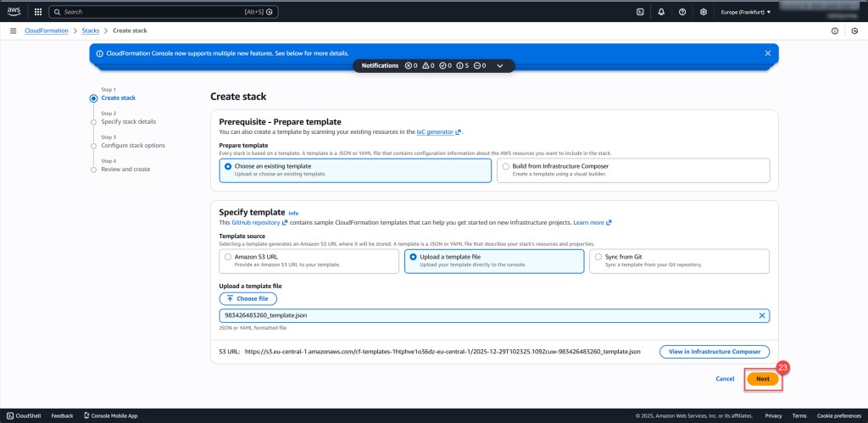The image size is (868, 423).
Task: Open the Europe (Frankfurt) region dropdown
Action: click(745, 12)
